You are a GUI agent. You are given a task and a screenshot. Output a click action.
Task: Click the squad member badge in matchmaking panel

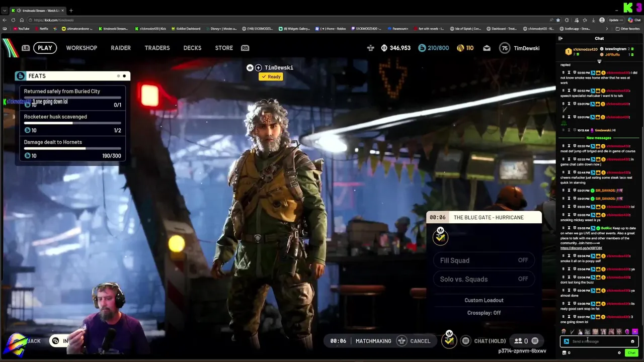pyautogui.click(x=440, y=236)
